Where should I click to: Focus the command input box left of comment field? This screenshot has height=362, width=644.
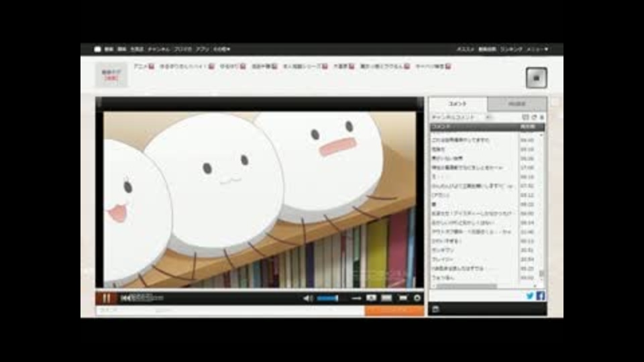click(x=124, y=310)
